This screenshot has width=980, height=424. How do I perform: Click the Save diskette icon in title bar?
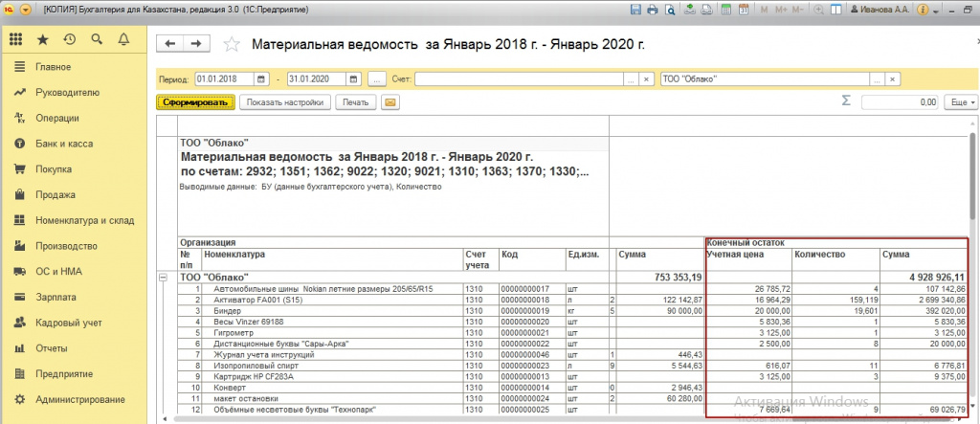click(x=635, y=10)
